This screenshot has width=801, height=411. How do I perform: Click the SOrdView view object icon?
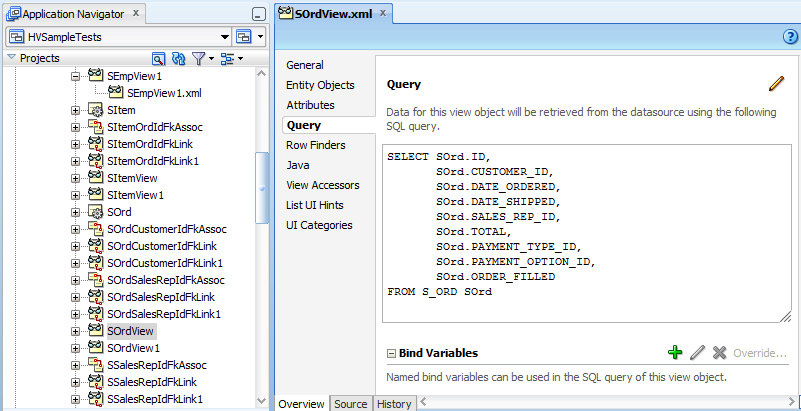pyautogui.click(x=96, y=330)
